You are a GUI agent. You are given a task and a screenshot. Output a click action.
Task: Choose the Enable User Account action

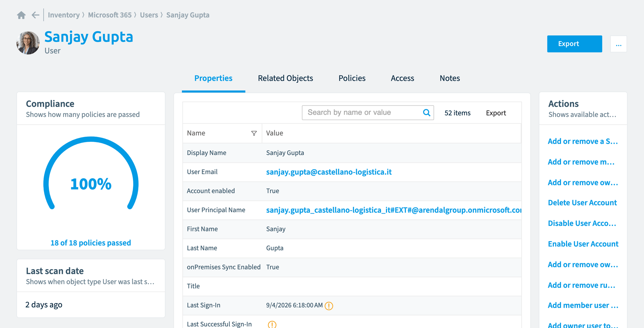point(583,244)
